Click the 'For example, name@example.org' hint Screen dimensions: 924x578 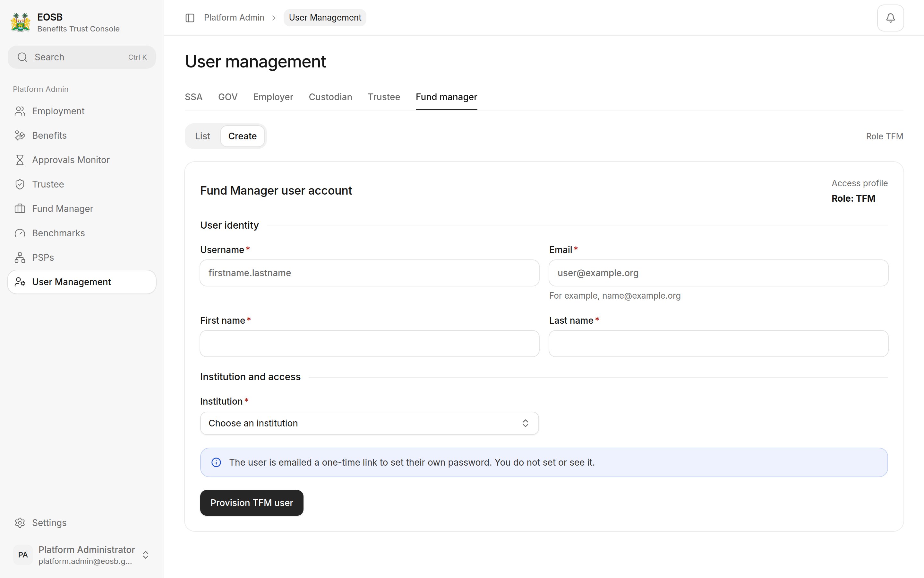[x=615, y=296]
